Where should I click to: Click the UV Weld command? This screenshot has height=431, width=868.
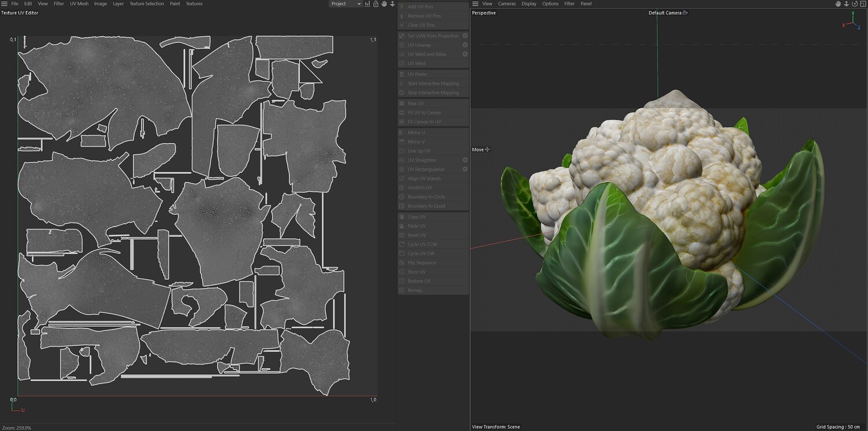433,64
